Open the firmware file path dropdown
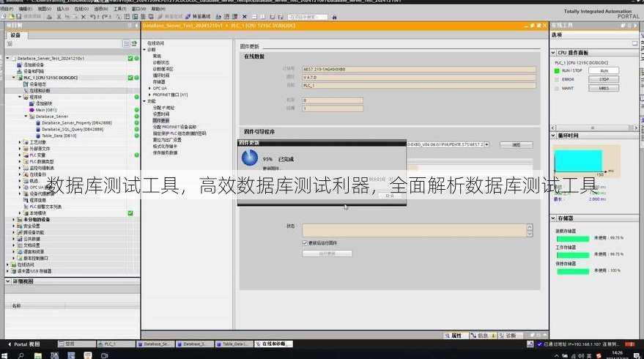Viewport: 644px width, 359px height. 486,144
